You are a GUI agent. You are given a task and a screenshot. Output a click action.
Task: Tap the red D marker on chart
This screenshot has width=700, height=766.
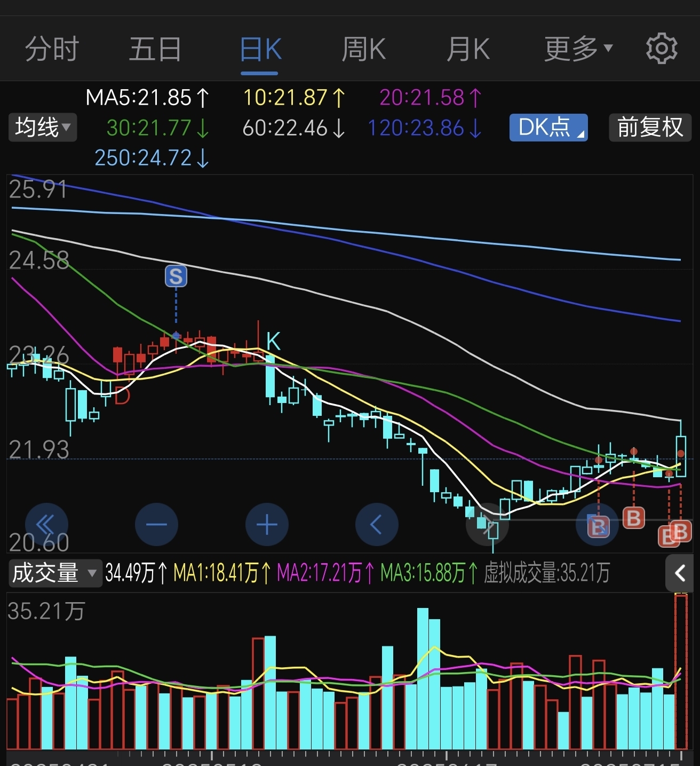click(122, 396)
